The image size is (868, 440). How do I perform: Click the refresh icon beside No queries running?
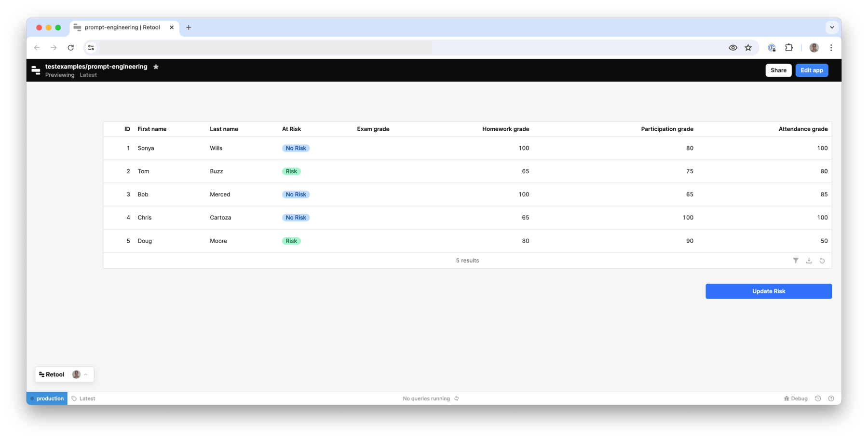(x=457, y=399)
